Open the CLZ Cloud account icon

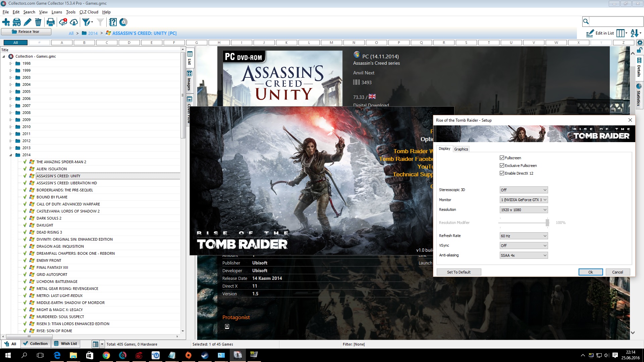point(74,22)
